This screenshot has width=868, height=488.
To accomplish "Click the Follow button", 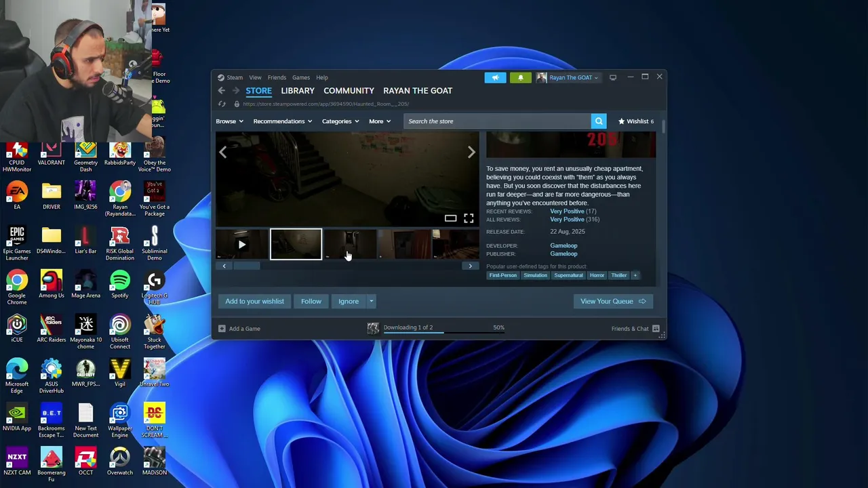I will coord(311,302).
